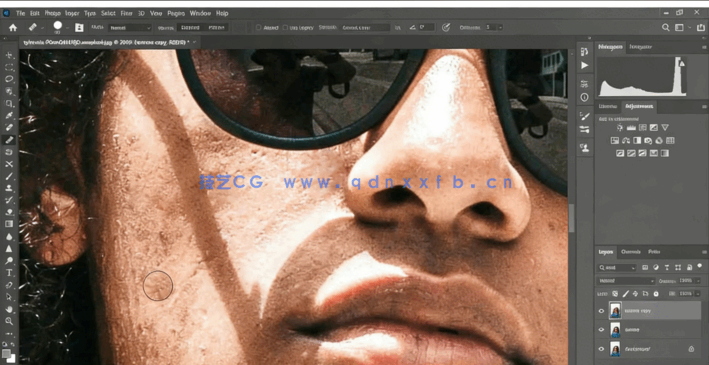The height and width of the screenshot is (365, 709).
Task: Switch to the Paths tab
Action: coord(654,251)
